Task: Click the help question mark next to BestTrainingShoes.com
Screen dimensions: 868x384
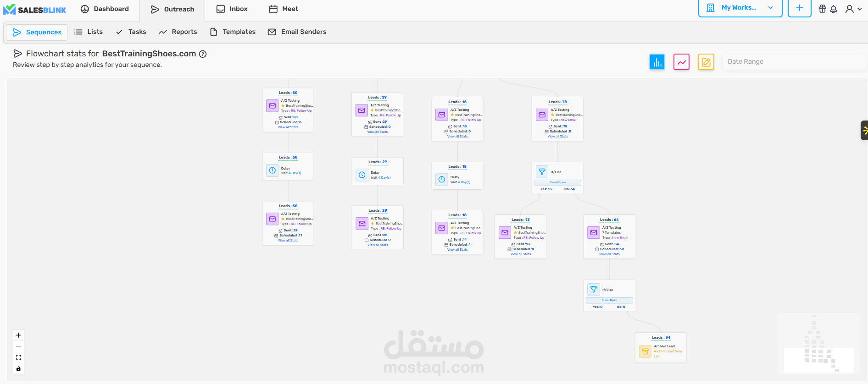Action: point(203,54)
